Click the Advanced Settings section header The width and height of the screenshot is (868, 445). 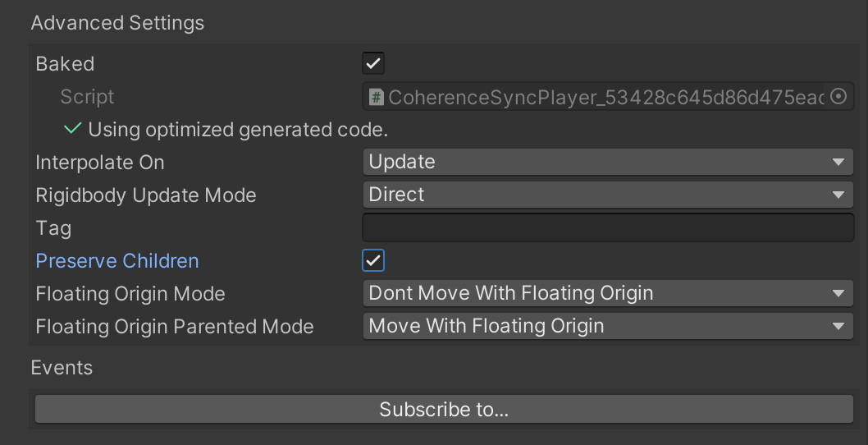click(117, 23)
